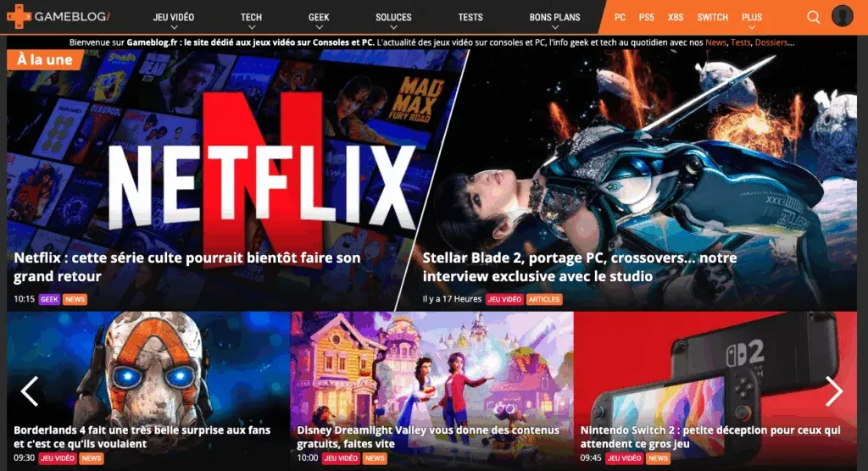868x471 pixels.
Task: Open the GEEK menu
Action: (x=319, y=17)
